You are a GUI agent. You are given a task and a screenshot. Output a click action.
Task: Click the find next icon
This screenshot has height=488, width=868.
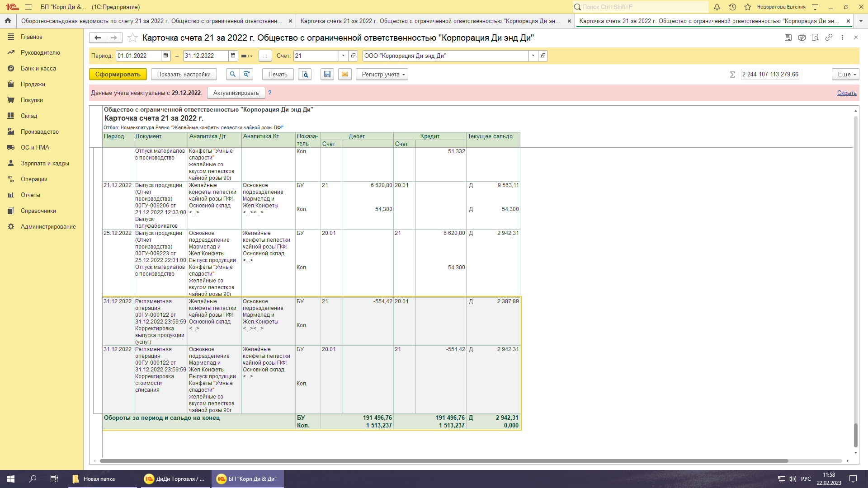pyautogui.click(x=246, y=74)
